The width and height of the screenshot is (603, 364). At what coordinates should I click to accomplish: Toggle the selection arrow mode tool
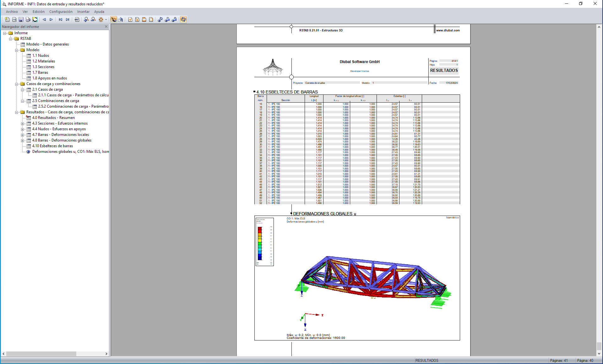point(121,19)
